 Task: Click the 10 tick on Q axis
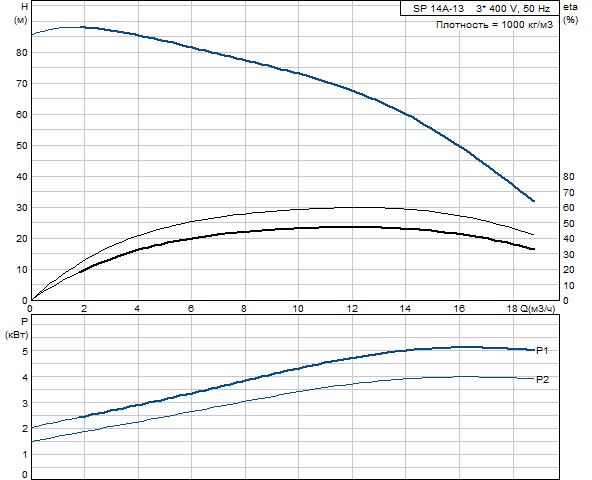(x=298, y=309)
